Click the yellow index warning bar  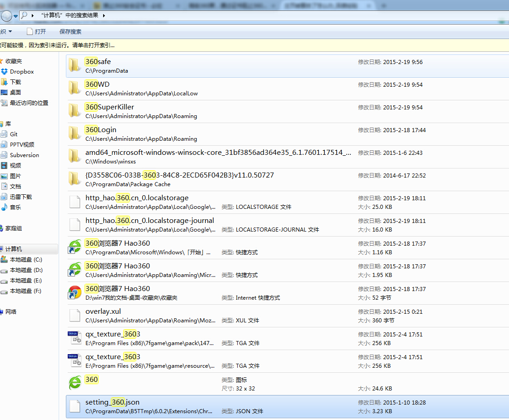coord(254,45)
